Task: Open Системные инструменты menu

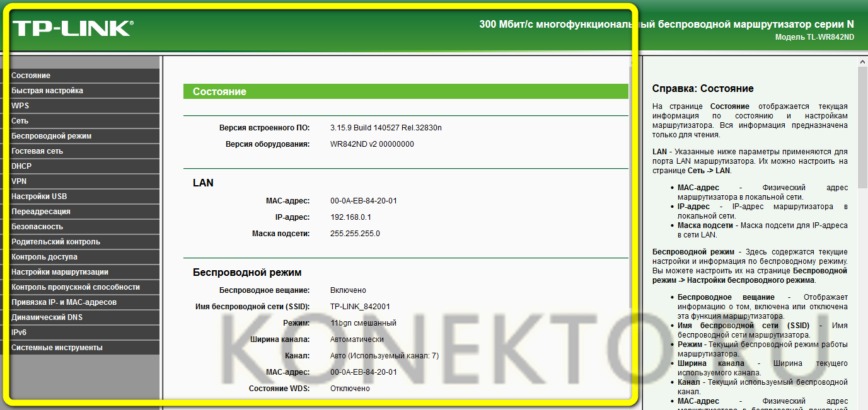Action: click(x=79, y=348)
